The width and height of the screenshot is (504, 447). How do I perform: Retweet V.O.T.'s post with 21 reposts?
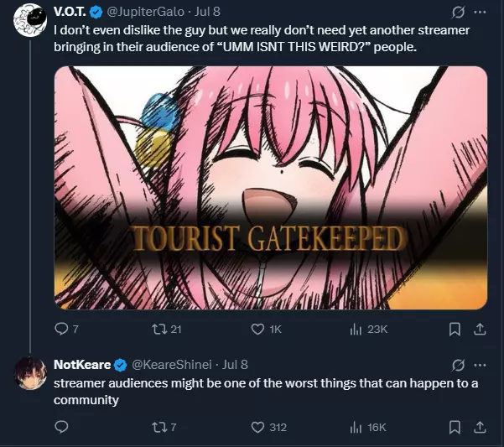(x=158, y=329)
